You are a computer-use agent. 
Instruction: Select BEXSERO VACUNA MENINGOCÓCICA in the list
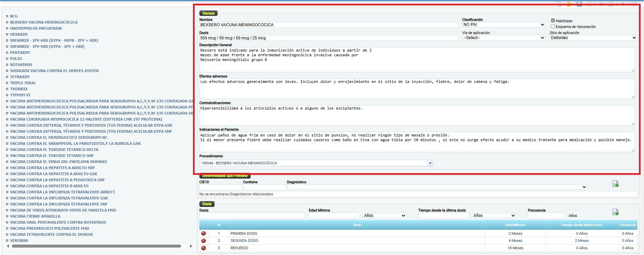point(44,22)
